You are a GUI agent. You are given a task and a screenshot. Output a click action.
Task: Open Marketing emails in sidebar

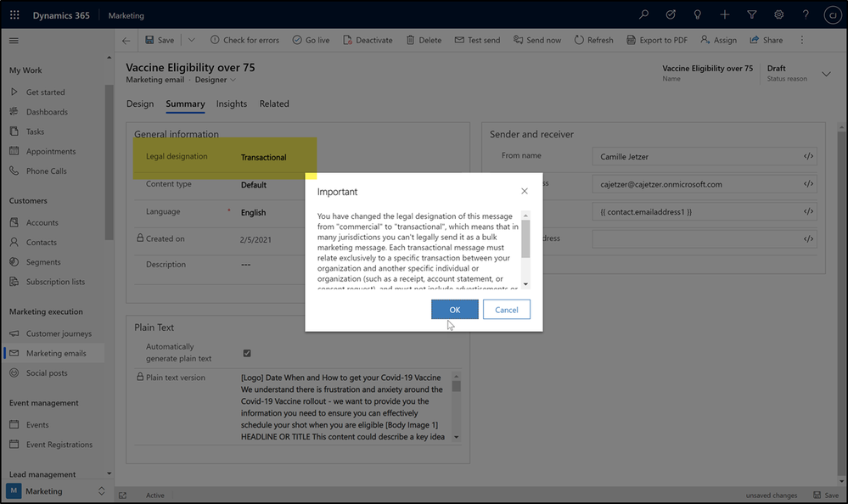coord(53,353)
